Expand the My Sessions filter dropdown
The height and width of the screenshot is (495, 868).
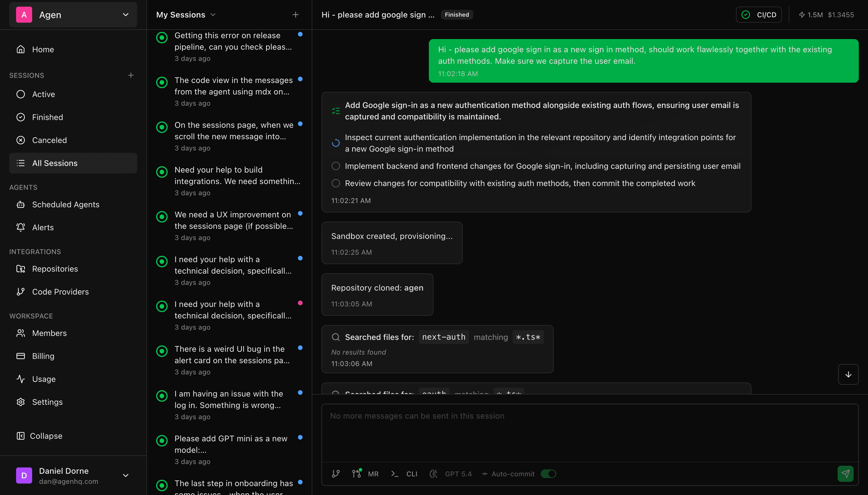pyautogui.click(x=214, y=15)
